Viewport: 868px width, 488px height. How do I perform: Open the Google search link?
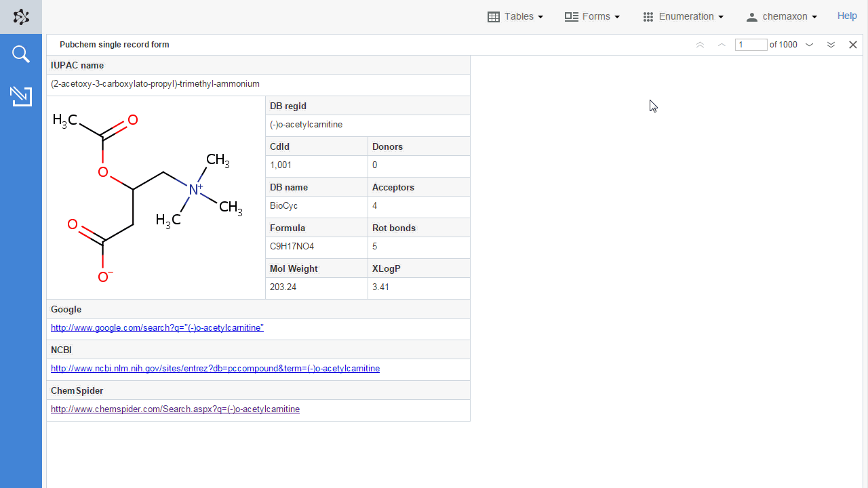click(x=157, y=328)
